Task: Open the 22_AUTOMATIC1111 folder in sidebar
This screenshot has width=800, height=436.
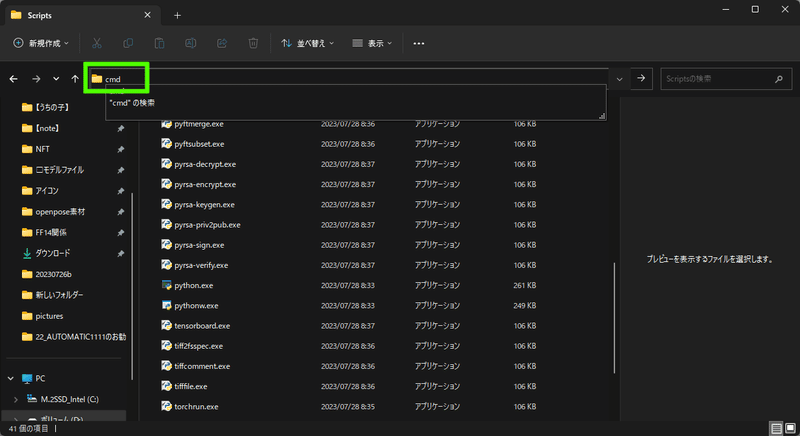Action: 74,337
